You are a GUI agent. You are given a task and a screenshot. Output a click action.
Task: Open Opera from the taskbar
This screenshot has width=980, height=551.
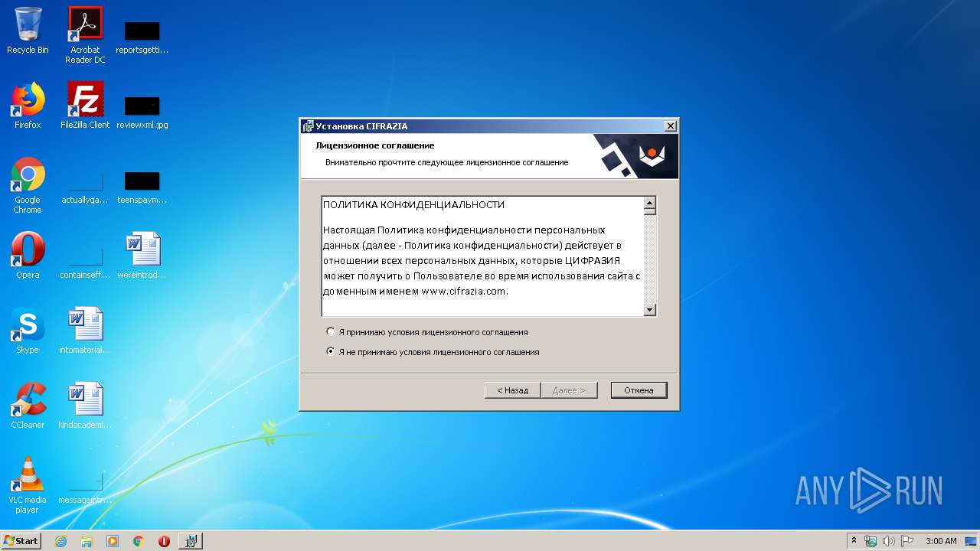click(164, 541)
